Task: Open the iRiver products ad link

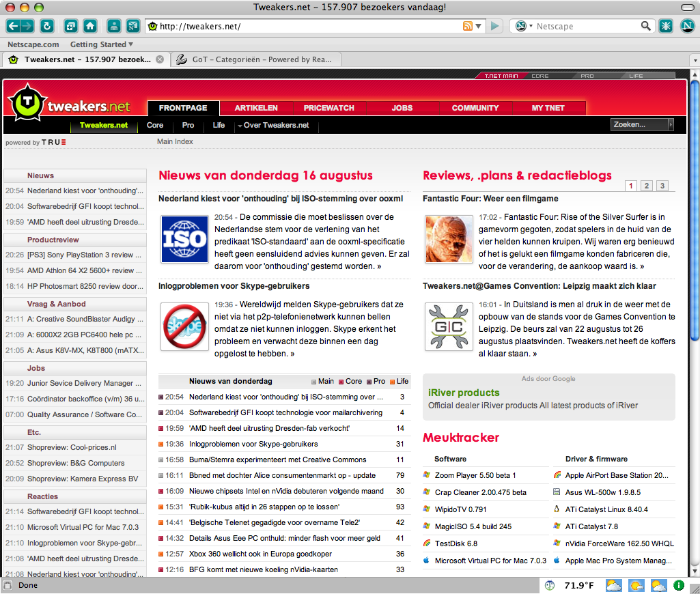Action: click(x=464, y=393)
